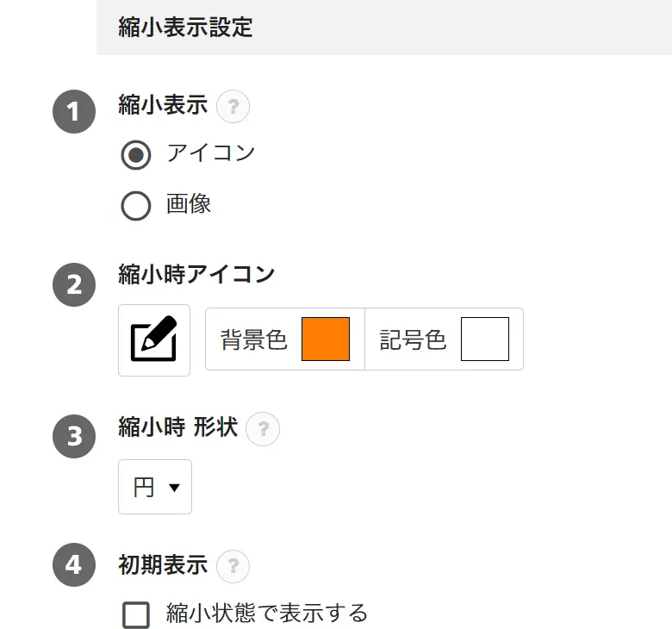Pick the white 記号色 swatch
Image resolution: width=672 pixels, height=629 pixels.
pos(485,339)
